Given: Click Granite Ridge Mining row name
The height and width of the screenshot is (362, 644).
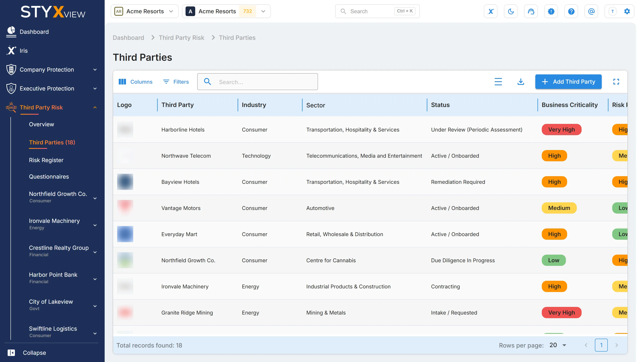Looking at the screenshot, I should [x=187, y=313].
